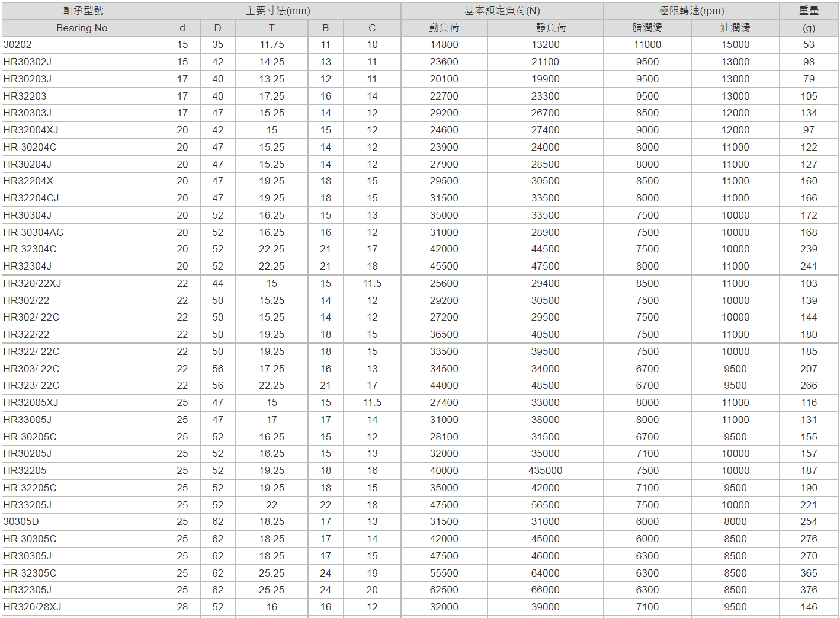Select the HR32004XJ bearing row label

(31, 130)
